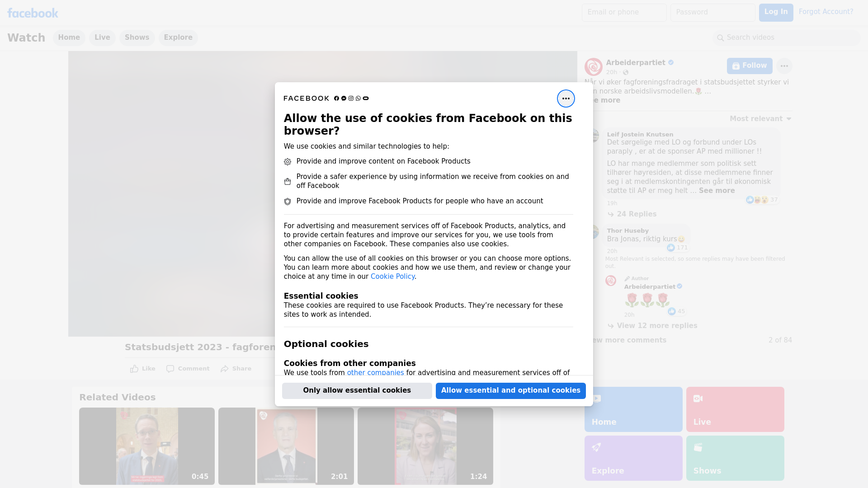
Task: Open the related video lasting 1:24
Action: 425,446
